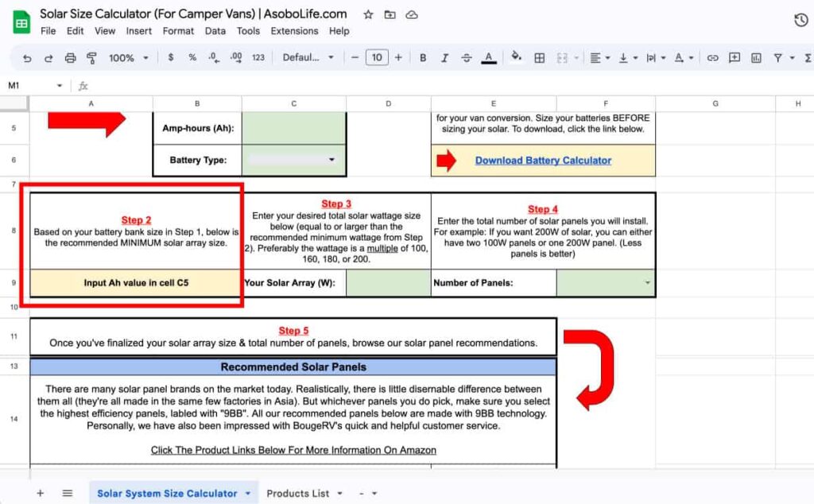The width and height of the screenshot is (814, 504).
Task: Activate the paint format tool
Action: tap(92, 58)
